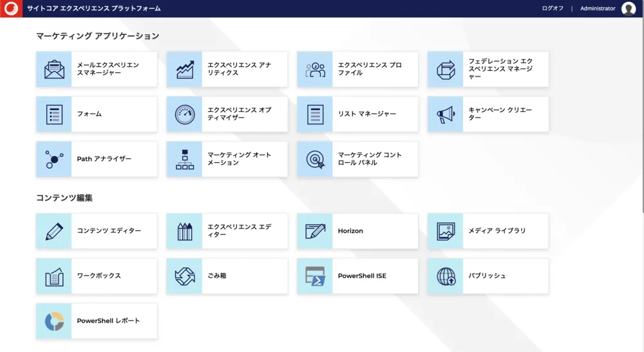This screenshot has height=352, width=644.
Task: Open the Horizon edit icon
Action: [x=315, y=231]
